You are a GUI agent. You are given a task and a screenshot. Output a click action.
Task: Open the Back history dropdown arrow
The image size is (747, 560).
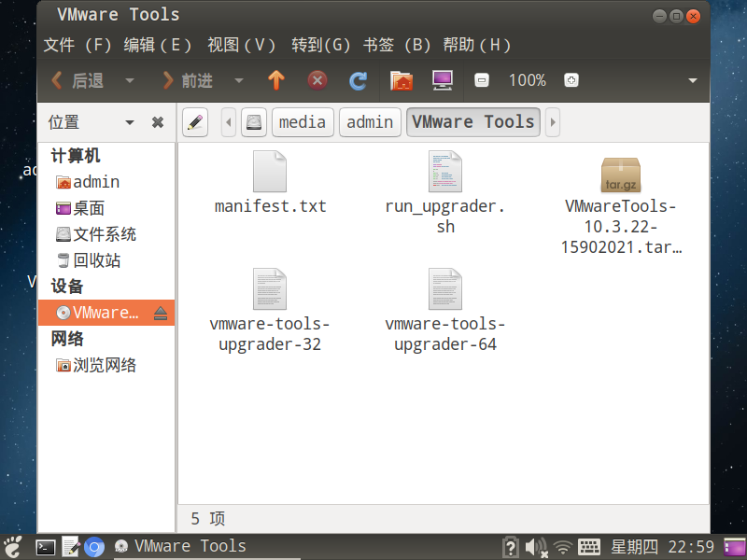pos(130,80)
